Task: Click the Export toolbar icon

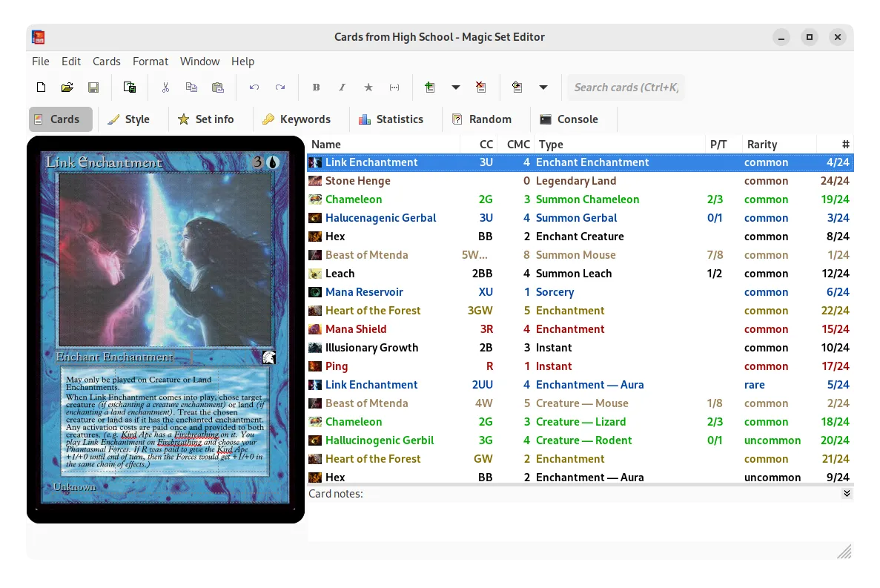Action: (x=130, y=87)
